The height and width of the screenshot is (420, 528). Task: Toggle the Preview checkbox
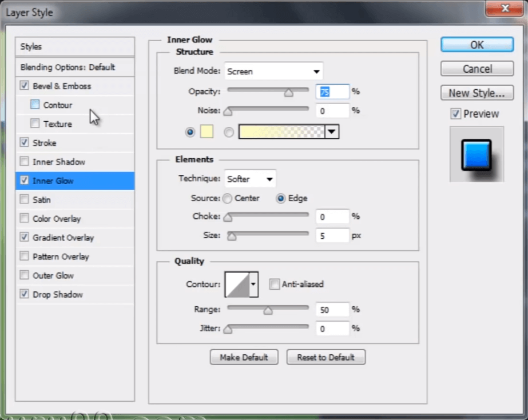[x=456, y=114]
